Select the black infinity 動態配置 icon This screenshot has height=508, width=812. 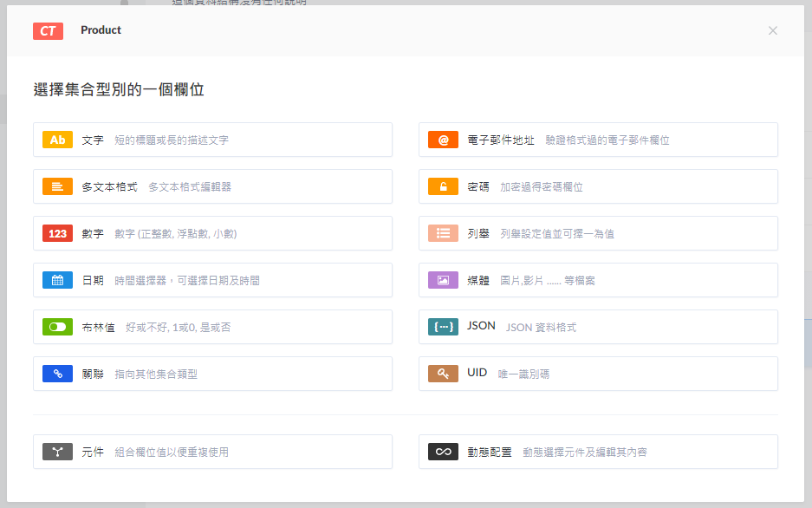pyautogui.click(x=443, y=452)
